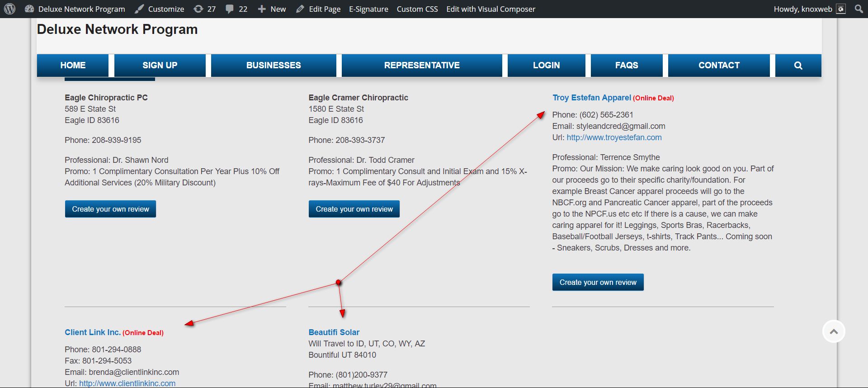Click the Troy Estefan phone (602) 565-2361
Screen dimensions: 868x388
606,115
